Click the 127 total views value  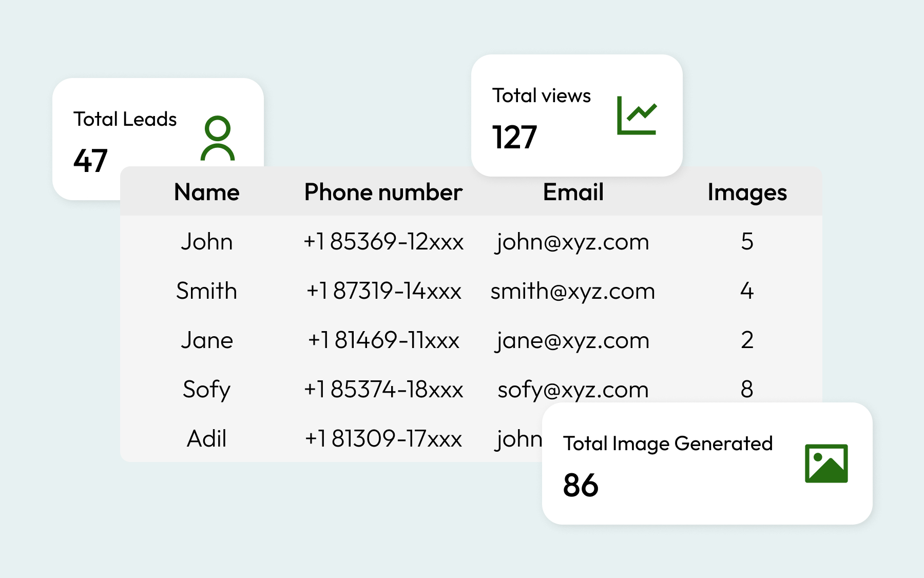514,137
